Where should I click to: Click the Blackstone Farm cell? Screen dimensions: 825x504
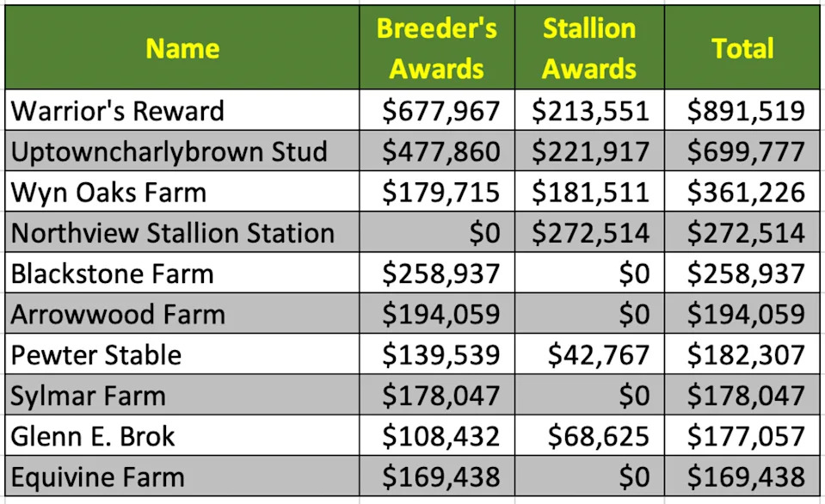(182, 273)
